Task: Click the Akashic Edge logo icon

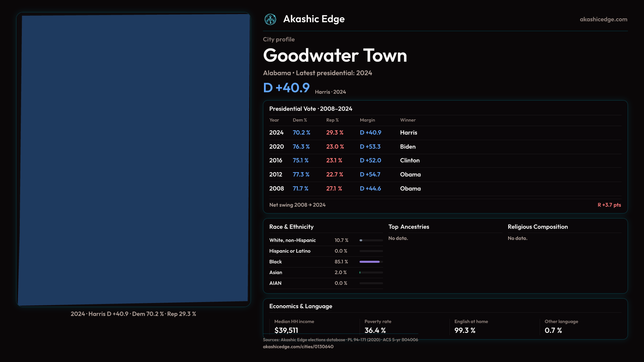Action: click(x=270, y=19)
